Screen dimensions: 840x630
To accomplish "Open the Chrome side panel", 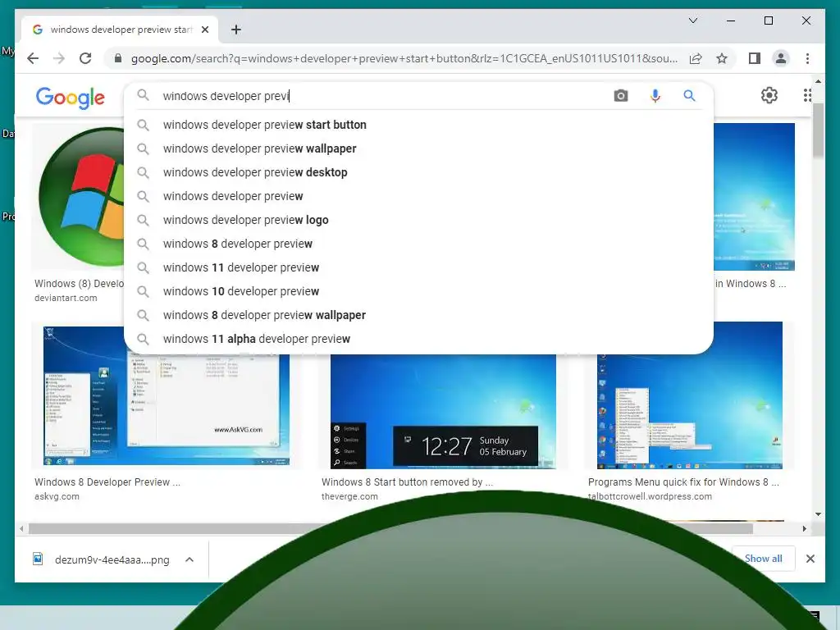I will (x=755, y=58).
